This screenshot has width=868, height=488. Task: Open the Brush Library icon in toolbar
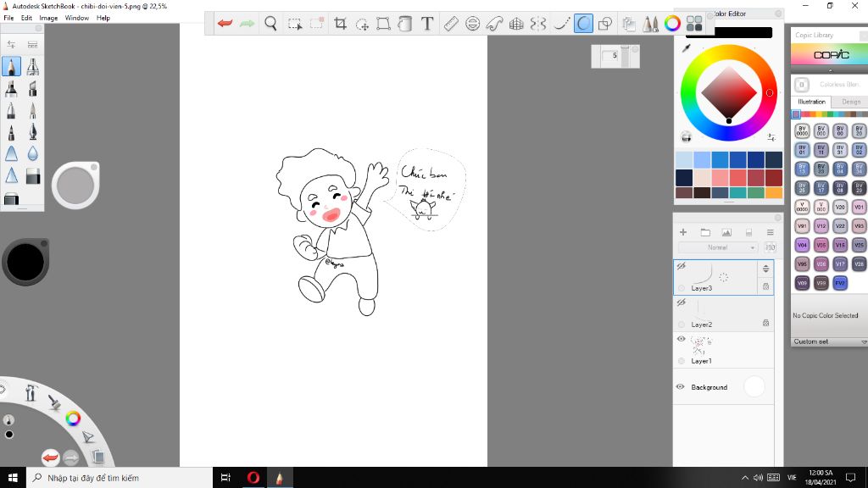(x=650, y=23)
